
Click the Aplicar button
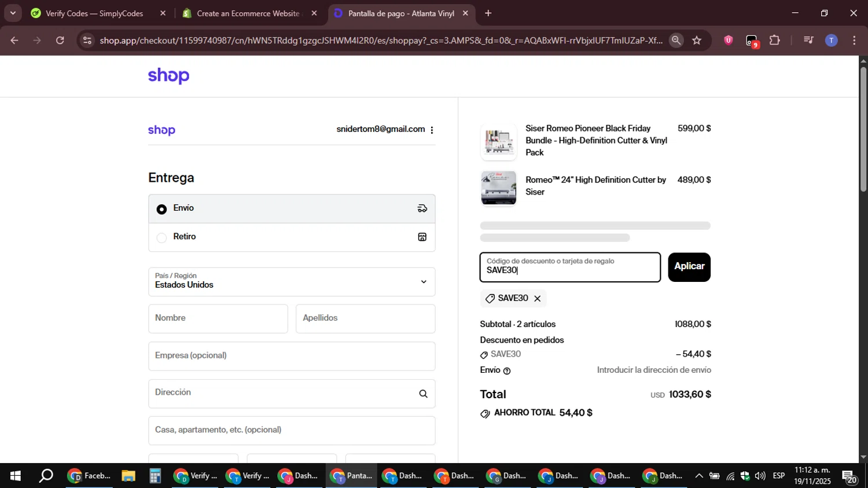[689, 267]
